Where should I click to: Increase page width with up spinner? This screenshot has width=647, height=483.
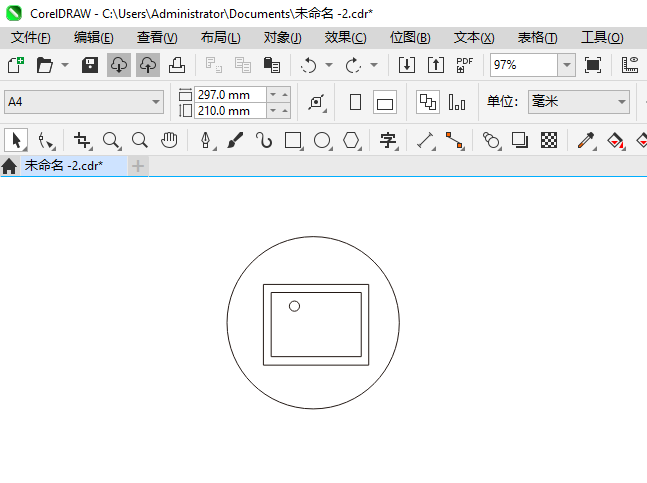(285, 94)
